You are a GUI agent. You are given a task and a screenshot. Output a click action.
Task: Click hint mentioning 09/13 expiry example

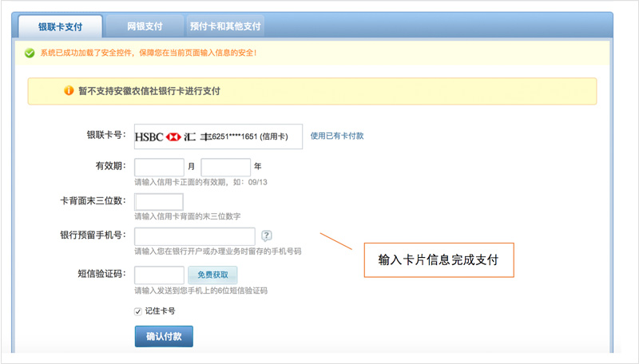tap(201, 182)
